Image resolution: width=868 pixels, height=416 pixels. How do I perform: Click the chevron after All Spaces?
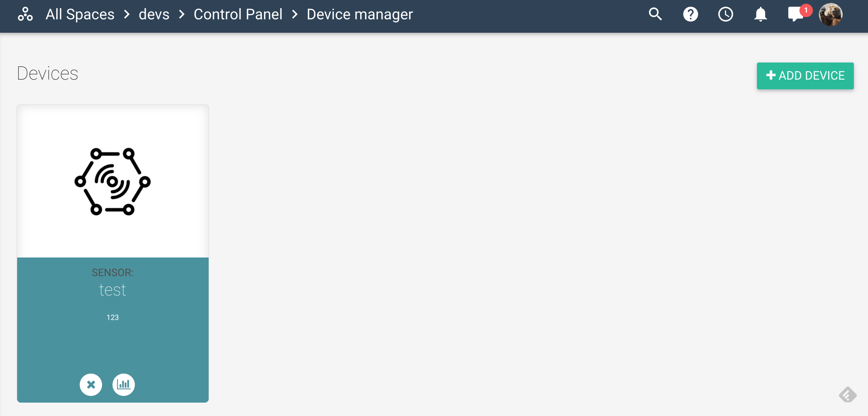tap(127, 15)
